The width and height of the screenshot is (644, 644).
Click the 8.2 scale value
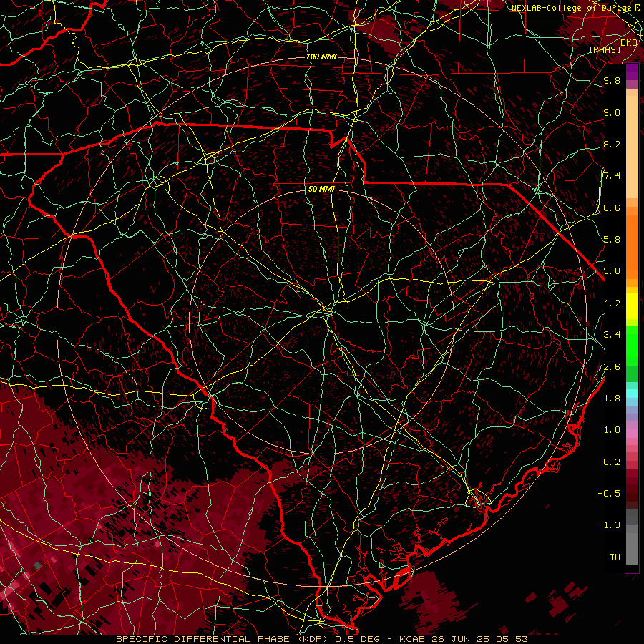click(x=612, y=144)
